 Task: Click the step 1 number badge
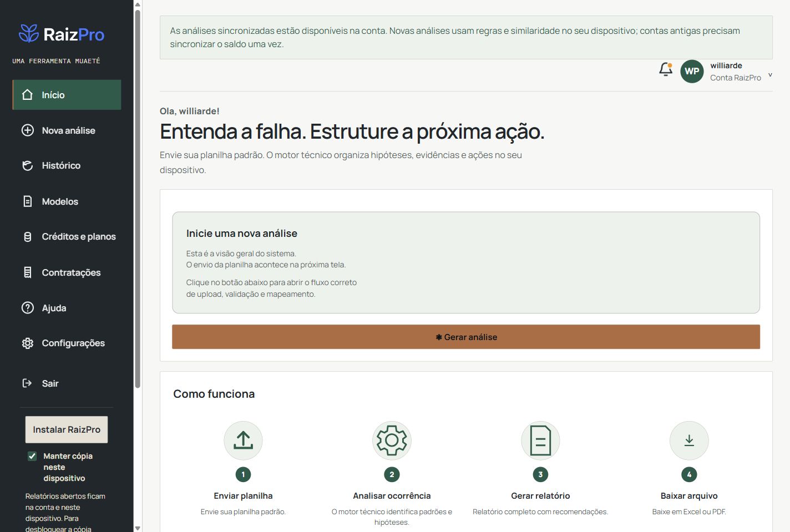click(243, 474)
